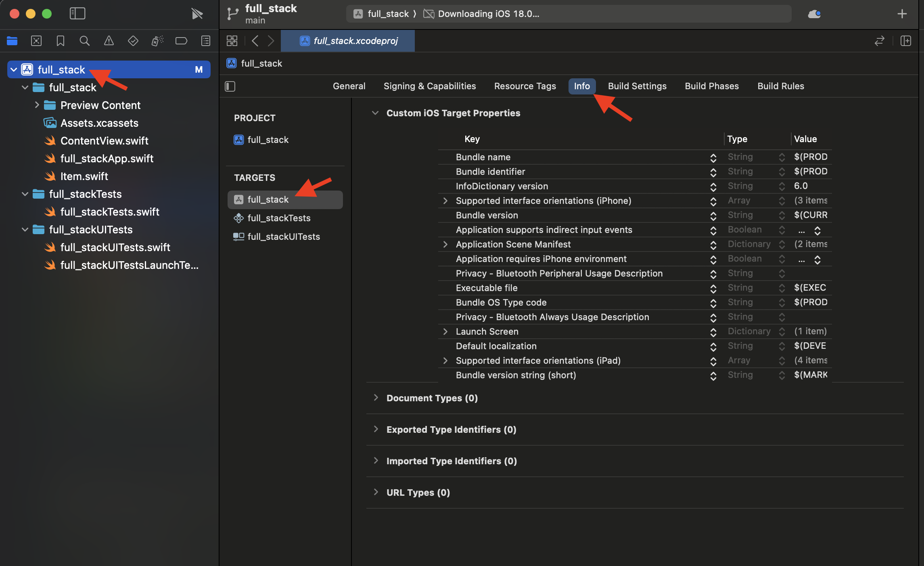Open the Project navigator folder icon
Screen dimensions: 924x566
12,41
